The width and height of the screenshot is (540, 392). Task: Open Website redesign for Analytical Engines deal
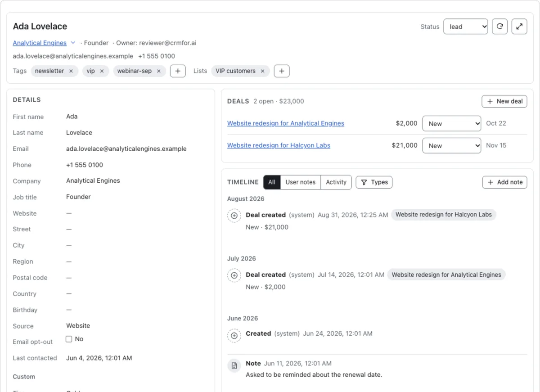286,123
